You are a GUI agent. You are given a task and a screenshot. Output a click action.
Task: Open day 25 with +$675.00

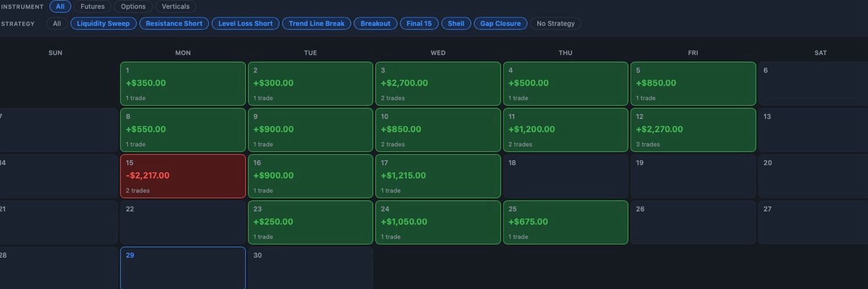click(565, 223)
